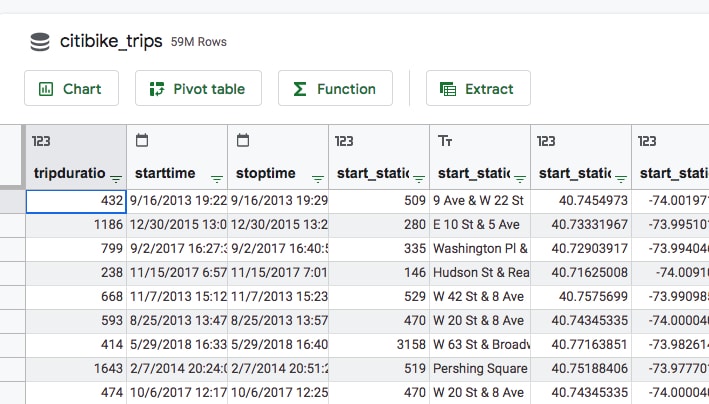Select the Pershing Square cell
Image resolution: width=709 pixels, height=404 pixels.
coord(480,369)
